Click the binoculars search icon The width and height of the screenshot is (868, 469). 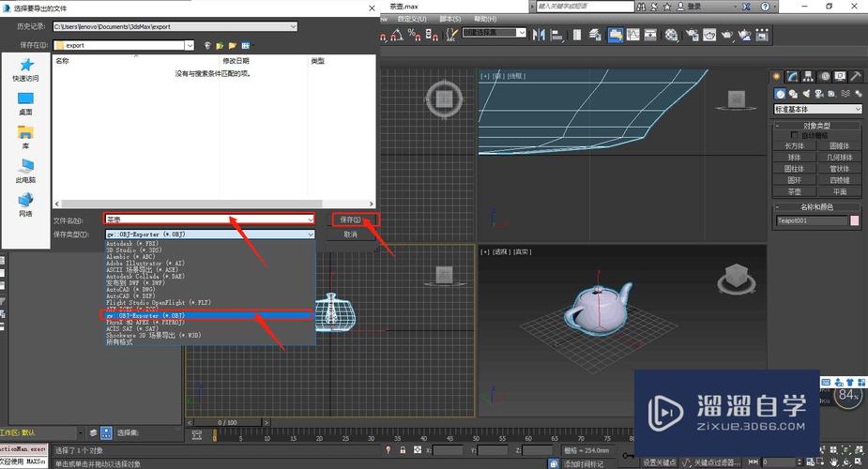(x=641, y=7)
